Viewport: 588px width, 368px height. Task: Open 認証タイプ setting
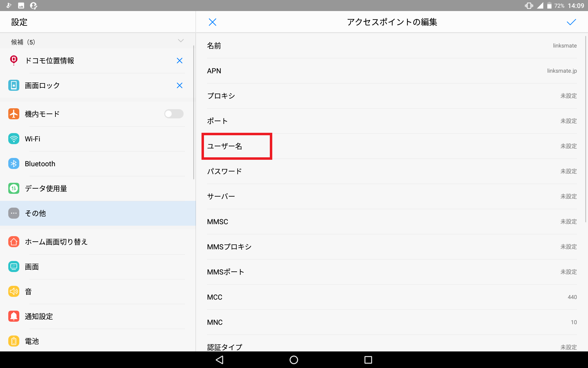(392, 343)
